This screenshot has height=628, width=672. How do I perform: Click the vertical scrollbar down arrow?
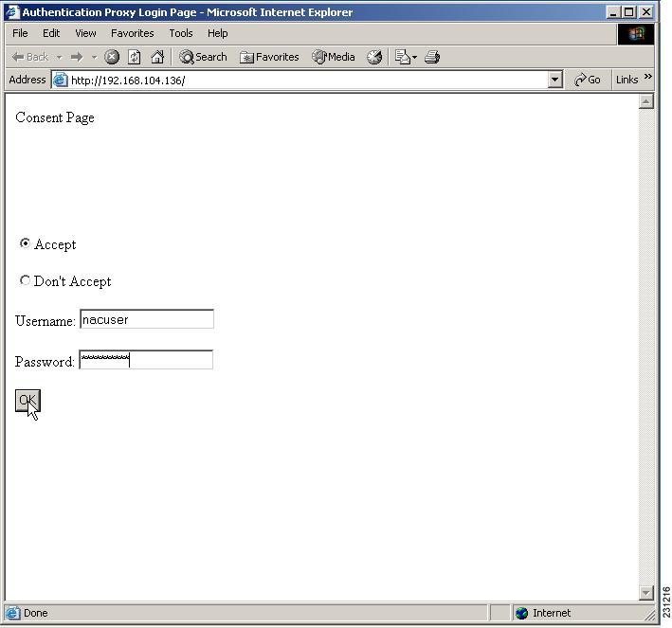pos(645,592)
